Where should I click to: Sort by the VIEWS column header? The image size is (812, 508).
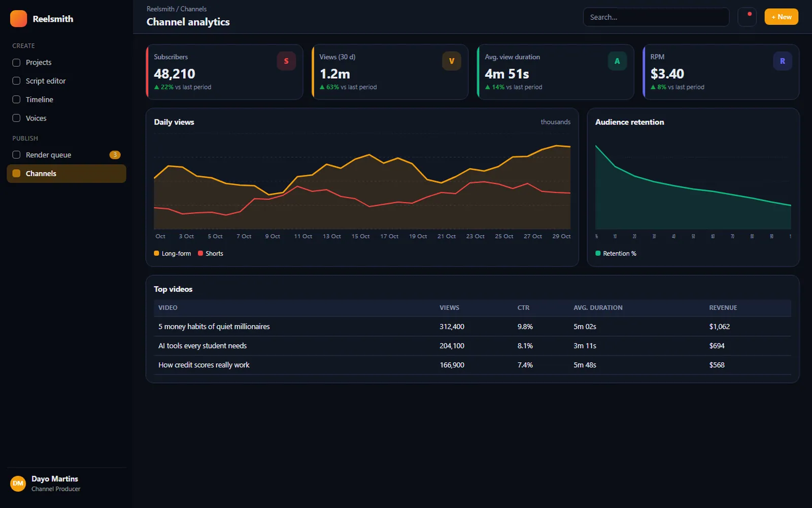pos(450,308)
